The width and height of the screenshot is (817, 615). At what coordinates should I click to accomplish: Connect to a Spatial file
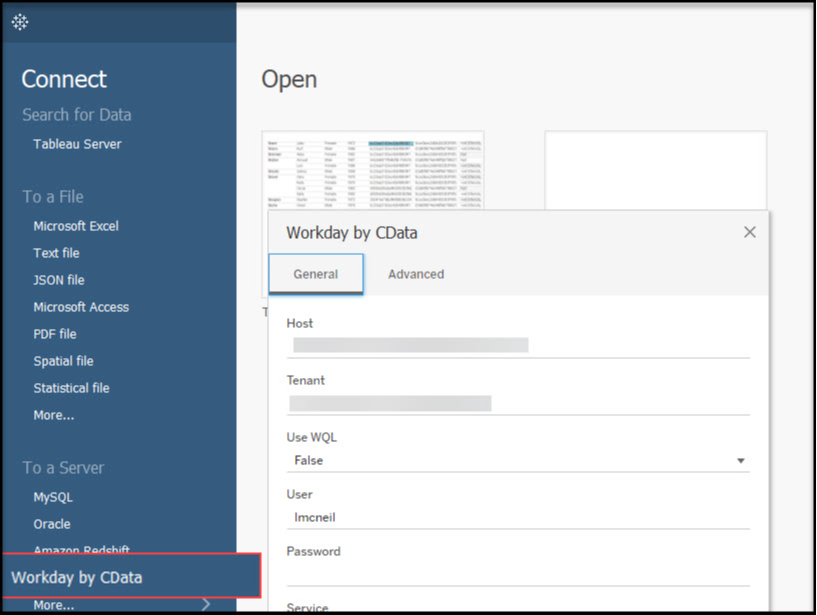coord(64,361)
